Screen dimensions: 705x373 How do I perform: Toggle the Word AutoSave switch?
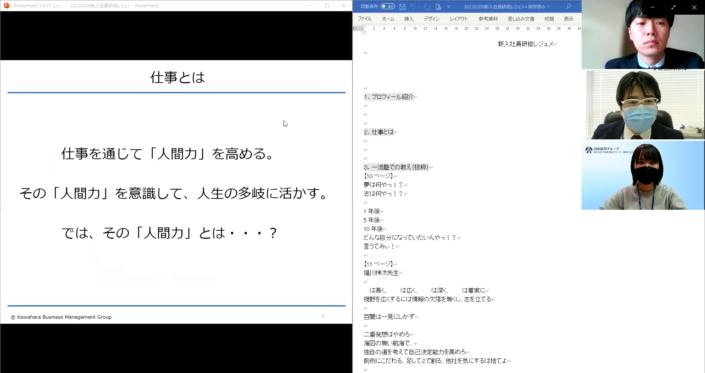click(387, 6)
